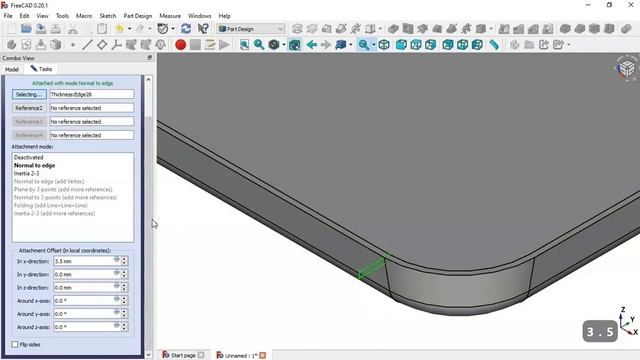
Task: Click the Open file folder icon
Action: [x=26, y=29]
